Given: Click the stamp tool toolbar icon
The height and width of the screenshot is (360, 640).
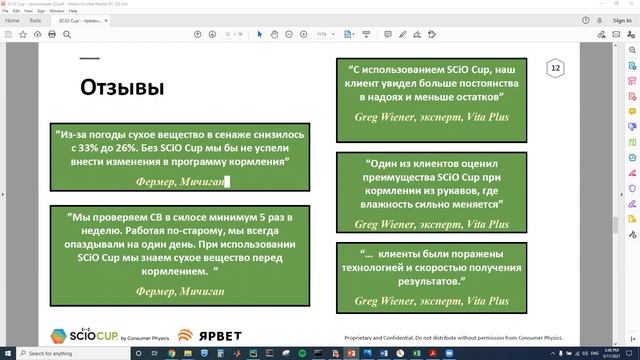Looking at the screenshot, I should tap(432, 35).
